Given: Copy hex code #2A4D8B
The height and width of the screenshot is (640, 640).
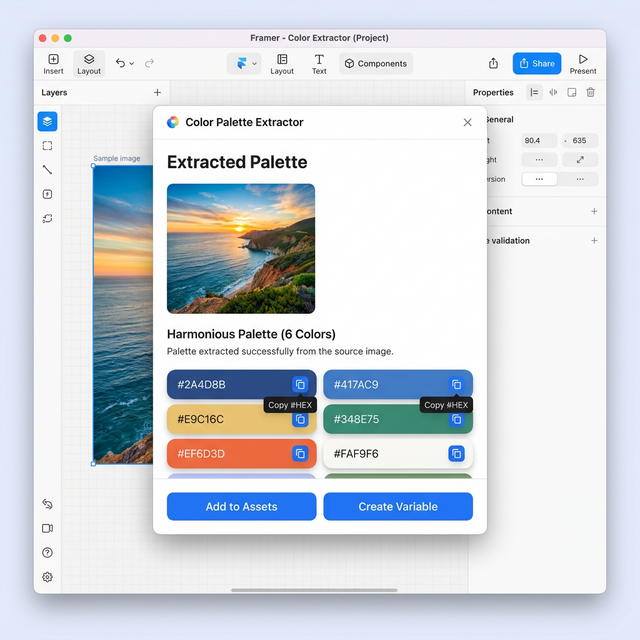Looking at the screenshot, I should [300, 385].
